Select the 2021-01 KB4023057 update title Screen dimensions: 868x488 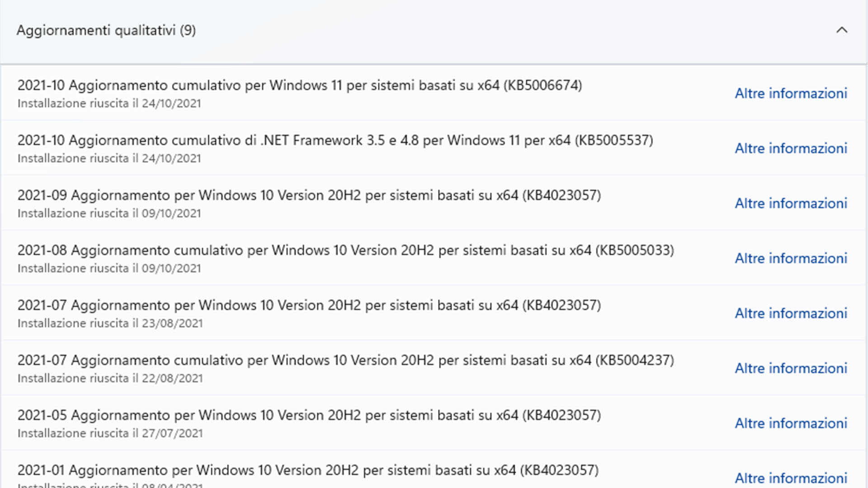pyautogui.click(x=308, y=470)
